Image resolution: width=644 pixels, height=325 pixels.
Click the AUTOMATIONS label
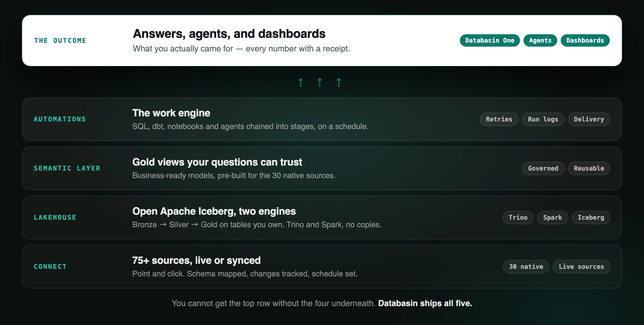point(60,119)
